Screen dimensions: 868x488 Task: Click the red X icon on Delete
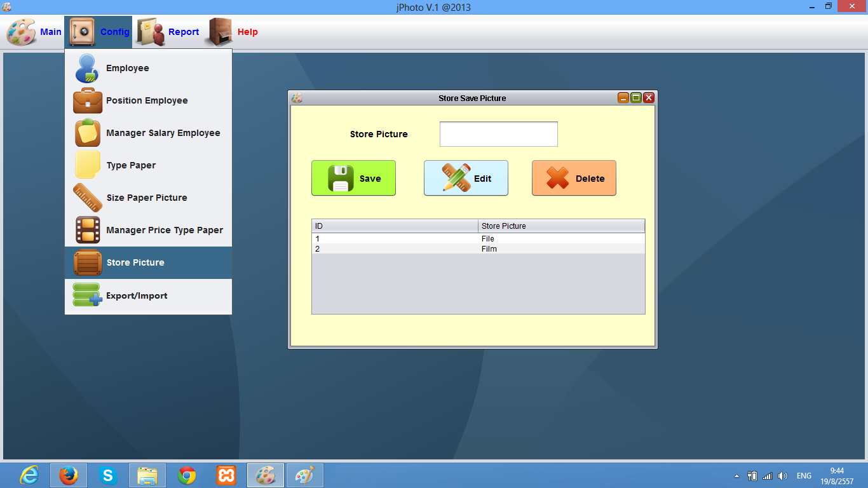pyautogui.click(x=557, y=179)
